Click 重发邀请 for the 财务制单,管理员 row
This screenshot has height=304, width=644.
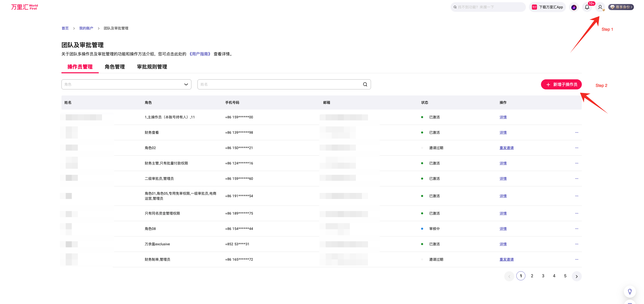click(506, 259)
